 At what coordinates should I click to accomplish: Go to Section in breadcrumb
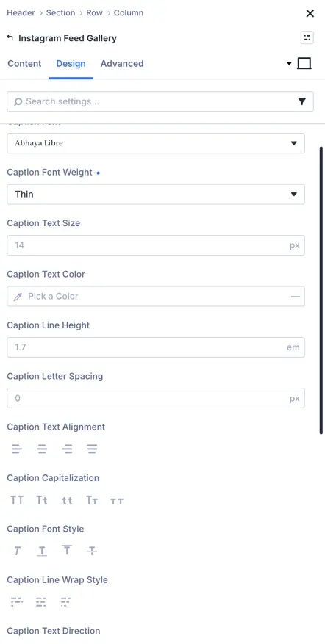click(x=60, y=12)
